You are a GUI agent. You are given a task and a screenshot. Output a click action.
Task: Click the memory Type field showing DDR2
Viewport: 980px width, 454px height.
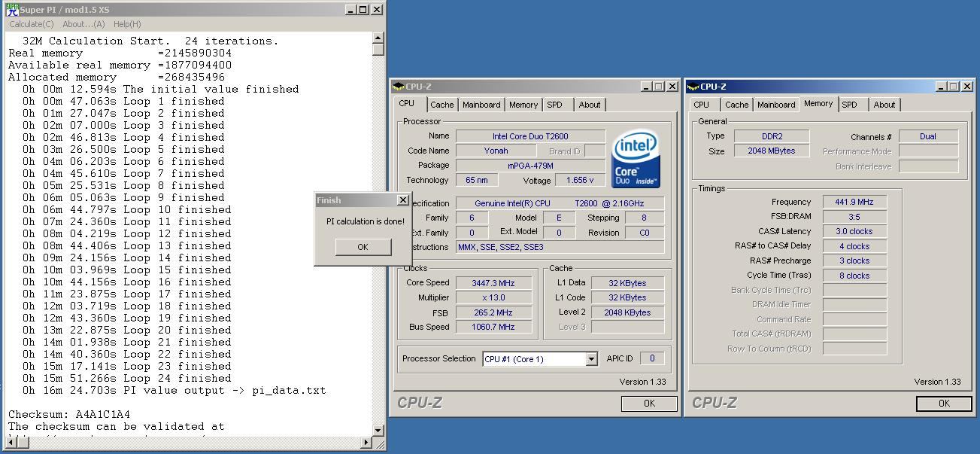pos(772,136)
